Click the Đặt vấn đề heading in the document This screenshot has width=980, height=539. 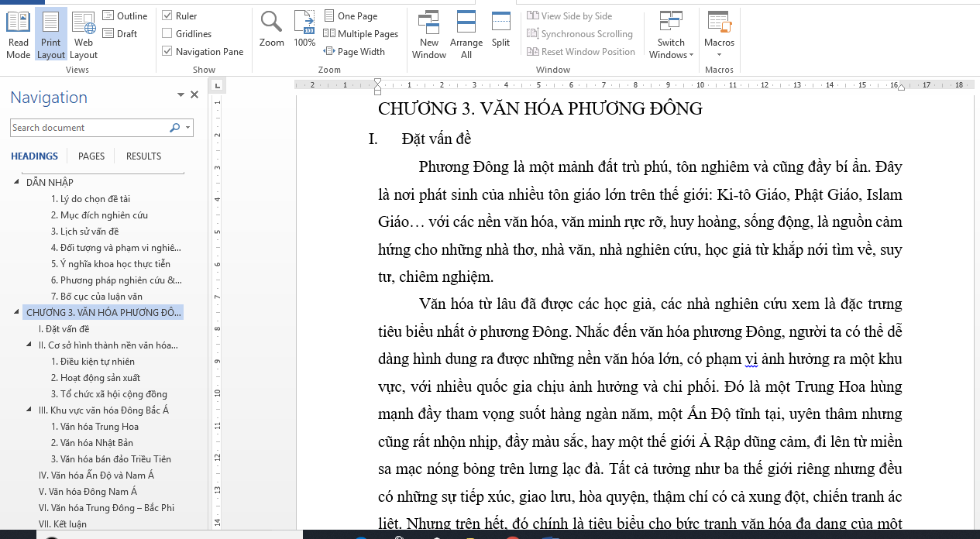(x=436, y=139)
